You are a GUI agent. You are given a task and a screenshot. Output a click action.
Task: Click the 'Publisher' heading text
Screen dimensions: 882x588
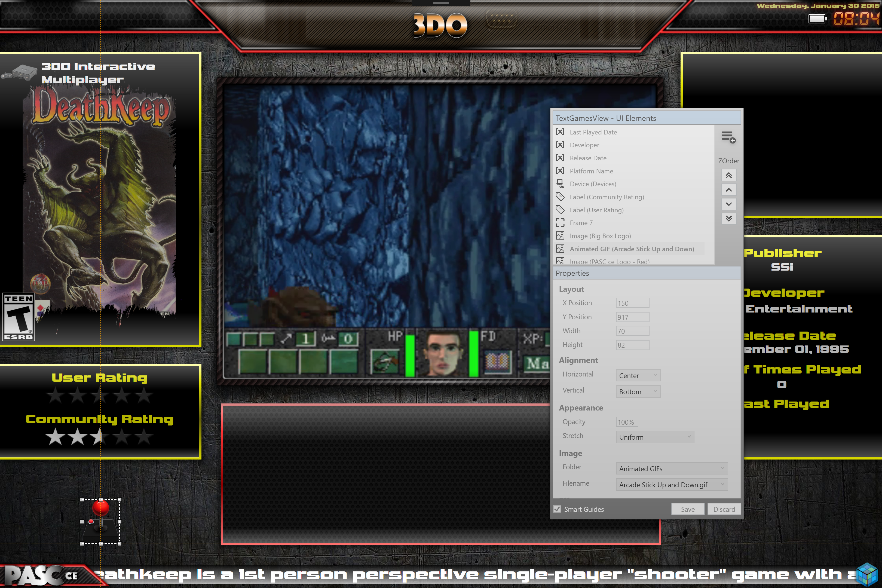[x=783, y=253]
